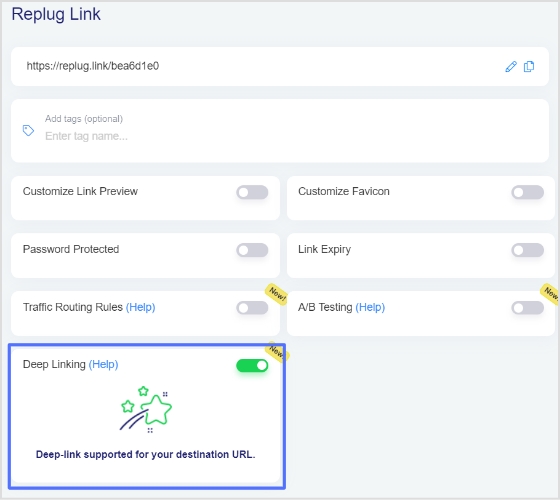The width and height of the screenshot is (560, 500).
Task: Disable the Deep Linking toggle
Action: pos(252,365)
